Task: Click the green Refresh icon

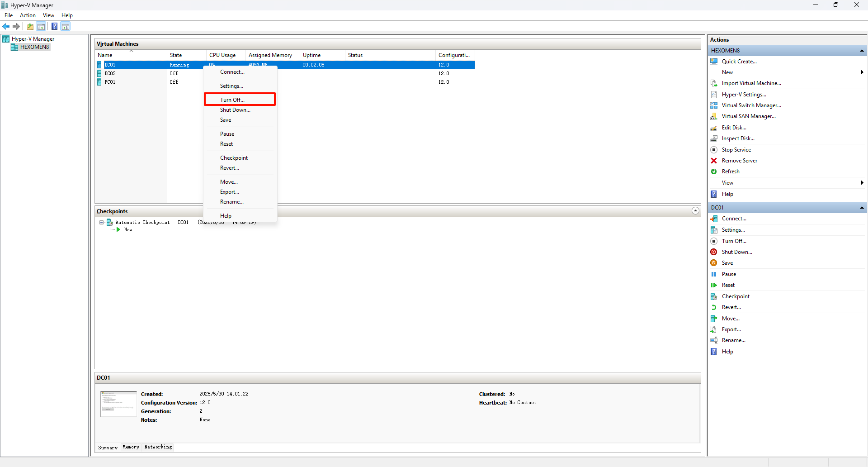Action: tap(714, 172)
